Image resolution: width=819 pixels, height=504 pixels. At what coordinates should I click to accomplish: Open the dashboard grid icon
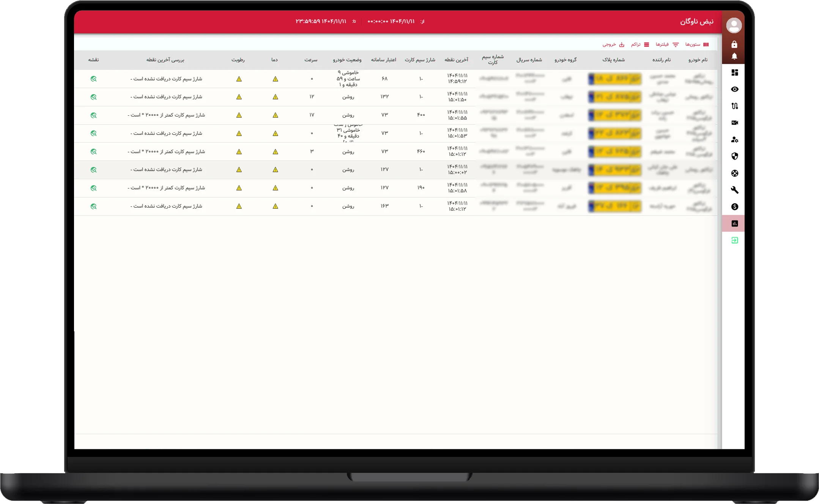tap(735, 72)
